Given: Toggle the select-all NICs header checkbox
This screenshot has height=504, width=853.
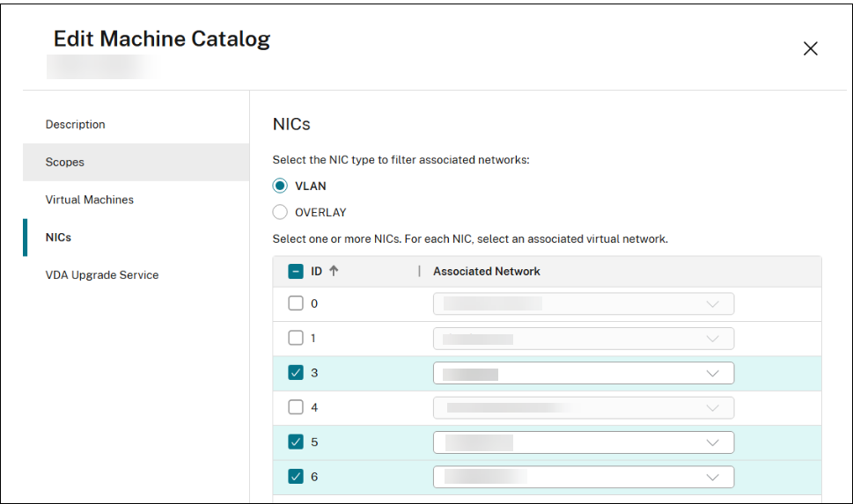Looking at the screenshot, I should pos(296,271).
